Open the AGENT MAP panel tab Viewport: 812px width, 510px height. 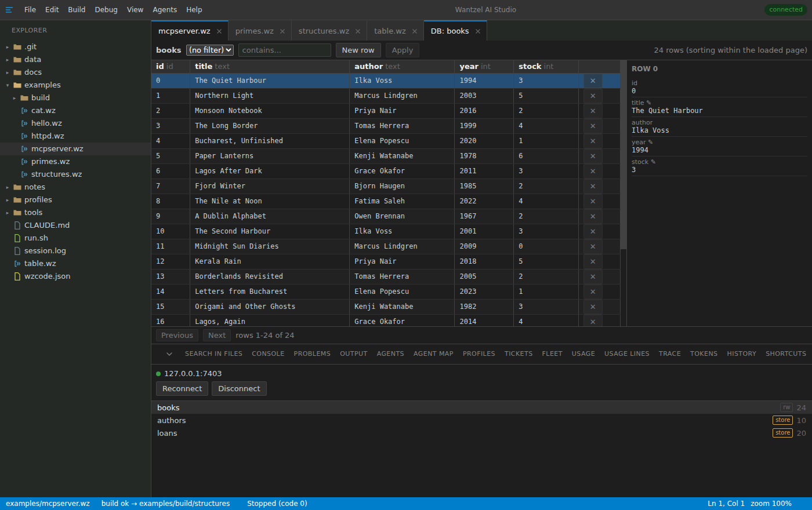pos(433,354)
